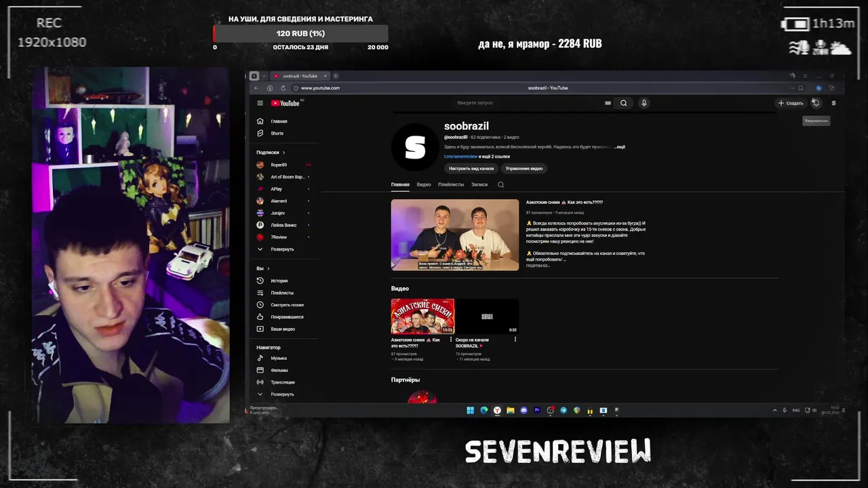This screenshot has width=868, height=488.
Task: Launch Discord from the taskbar
Action: click(x=524, y=410)
